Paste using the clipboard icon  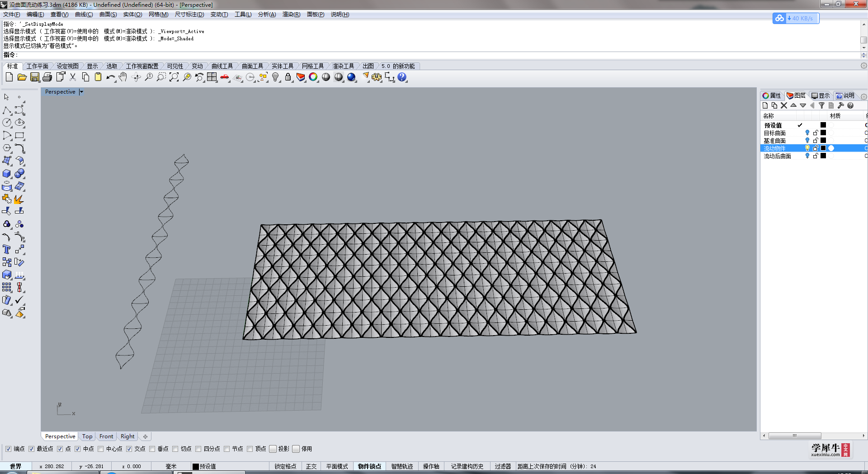[x=98, y=77]
